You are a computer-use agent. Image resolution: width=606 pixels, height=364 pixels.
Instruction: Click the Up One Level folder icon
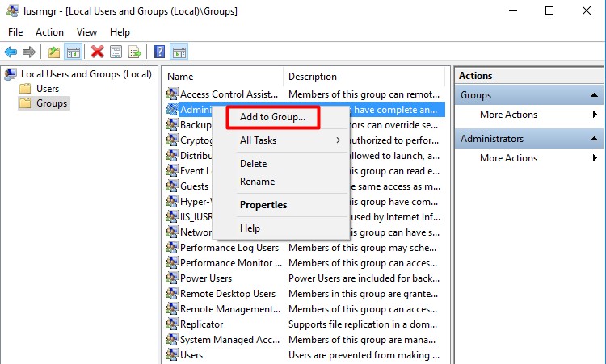pos(54,52)
